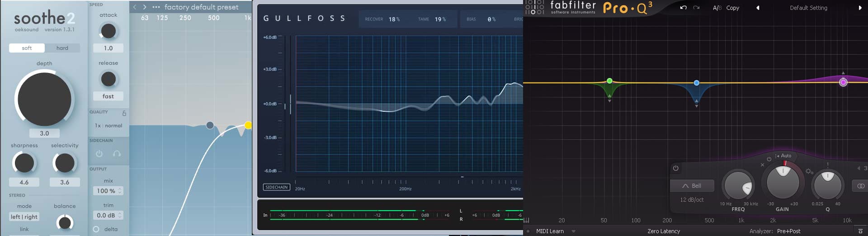Click the soothe2 depth knob

(x=44, y=100)
